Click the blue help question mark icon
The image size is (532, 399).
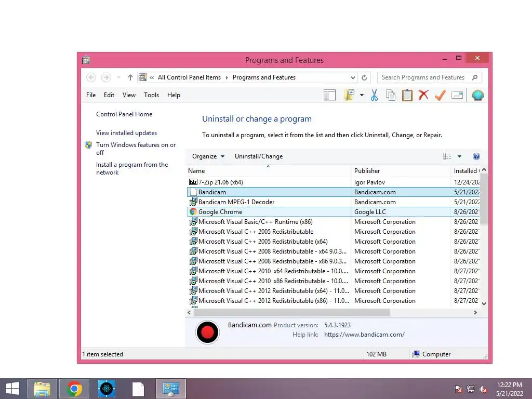point(476,156)
